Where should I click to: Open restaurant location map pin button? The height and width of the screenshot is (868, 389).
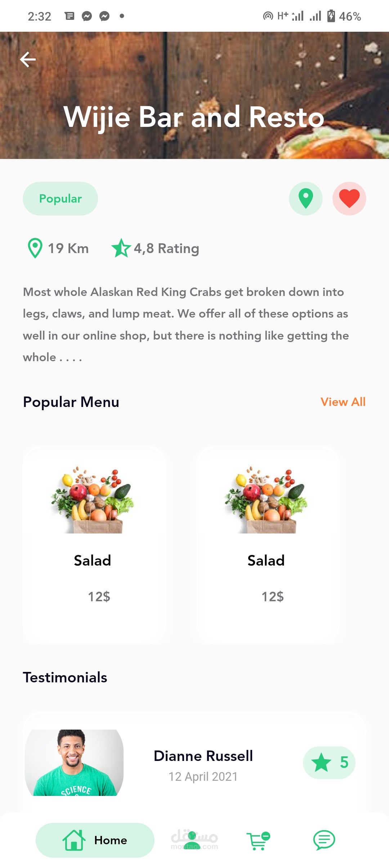[x=305, y=199]
